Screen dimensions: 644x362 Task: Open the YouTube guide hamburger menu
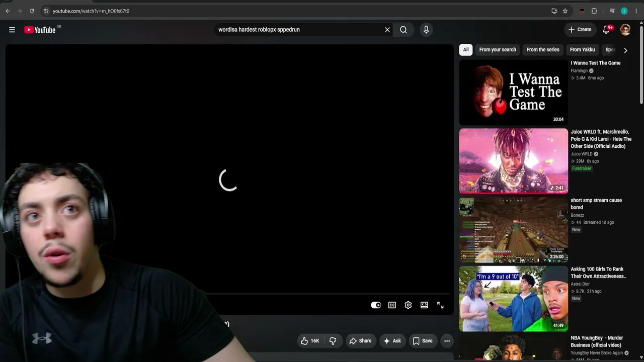pyautogui.click(x=12, y=30)
